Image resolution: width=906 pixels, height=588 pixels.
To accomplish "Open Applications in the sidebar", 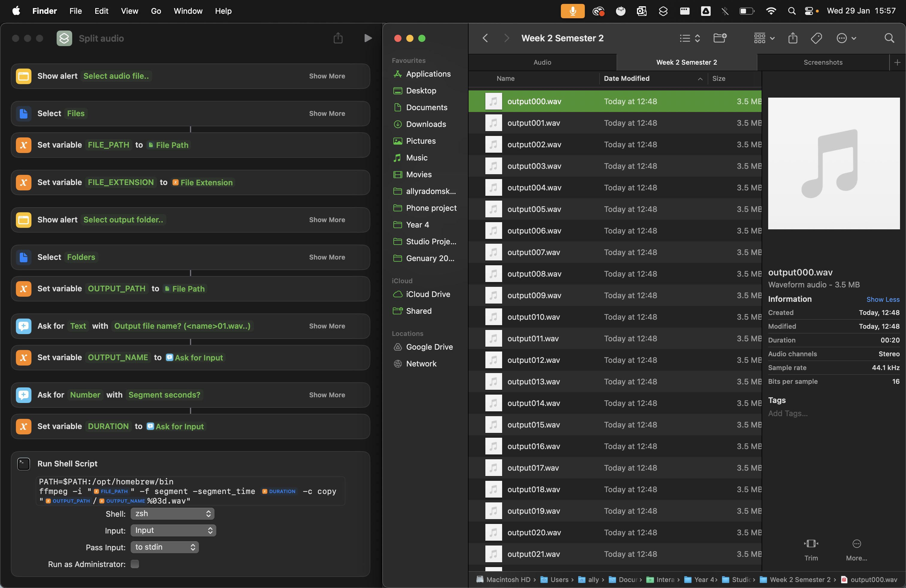I will click(x=428, y=74).
